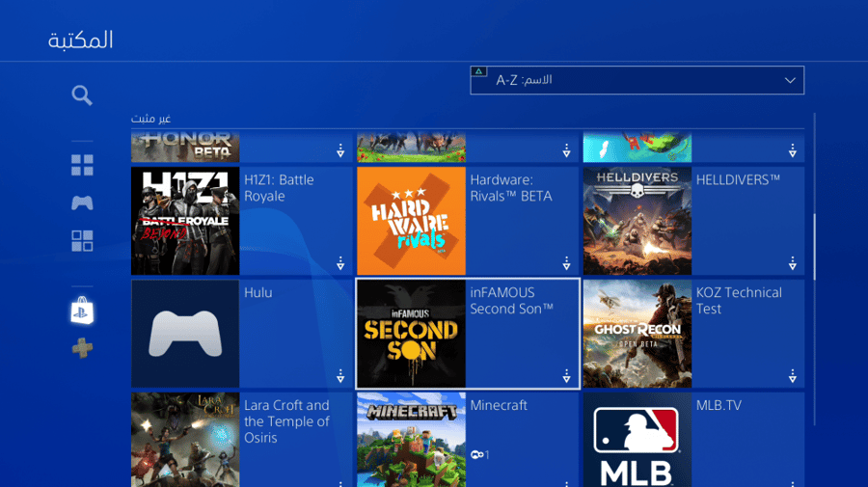Viewport: 868px width, 487px height.
Task: Click the 'HELLDIVERS™' title text
Action: click(x=738, y=180)
